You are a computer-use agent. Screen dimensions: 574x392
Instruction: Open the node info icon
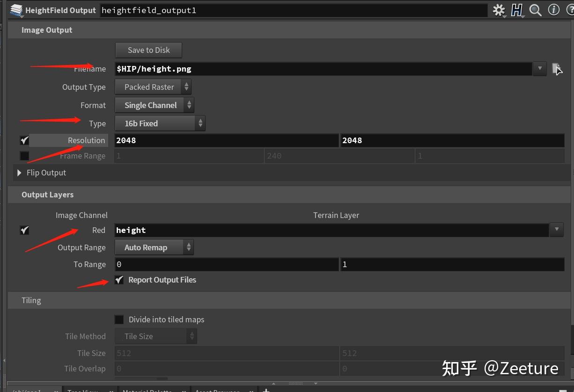point(553,10)
